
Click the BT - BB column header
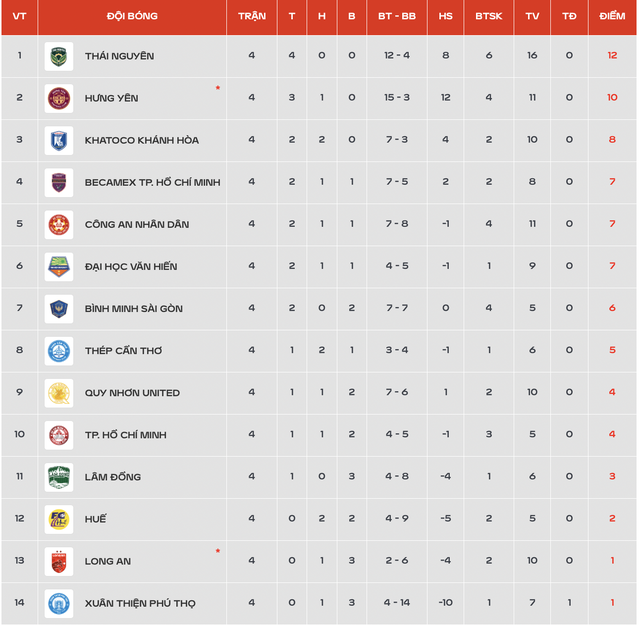[397, 16]
